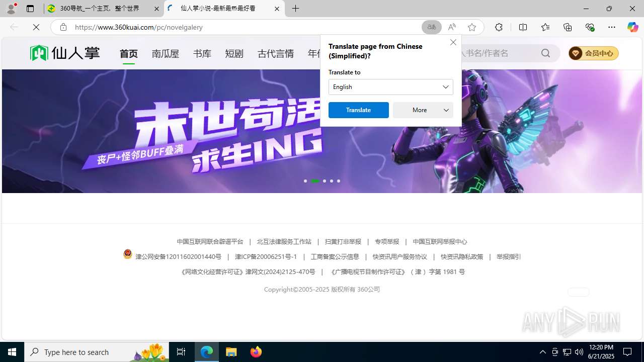This screenshot has width=644, height=362.
Task: Open 举报指引 link
Action: 509,257
